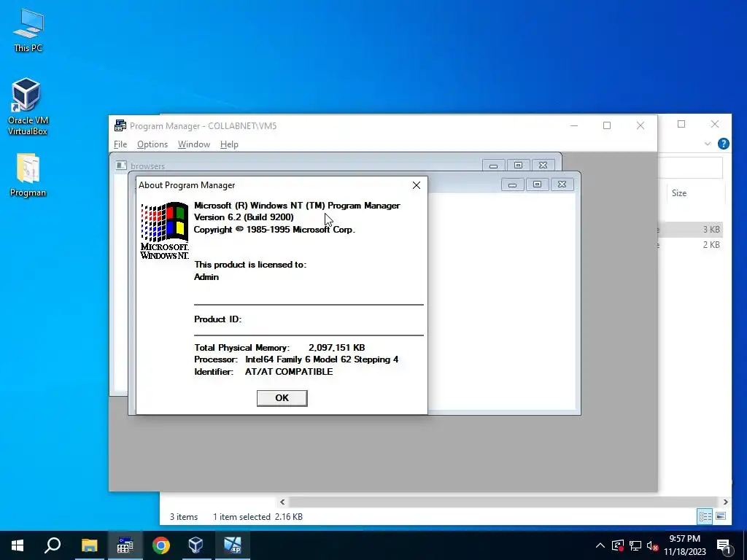Maximize the browsers group window
The image size is (747, 560).
tap(519, 166)
